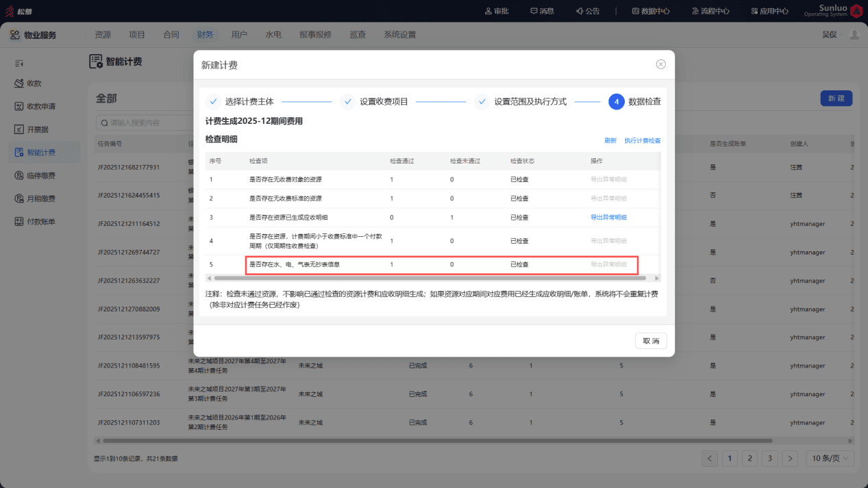Close the 新建计费 dialog
This screenshot has height=488, width=868.
click(660, 64)
